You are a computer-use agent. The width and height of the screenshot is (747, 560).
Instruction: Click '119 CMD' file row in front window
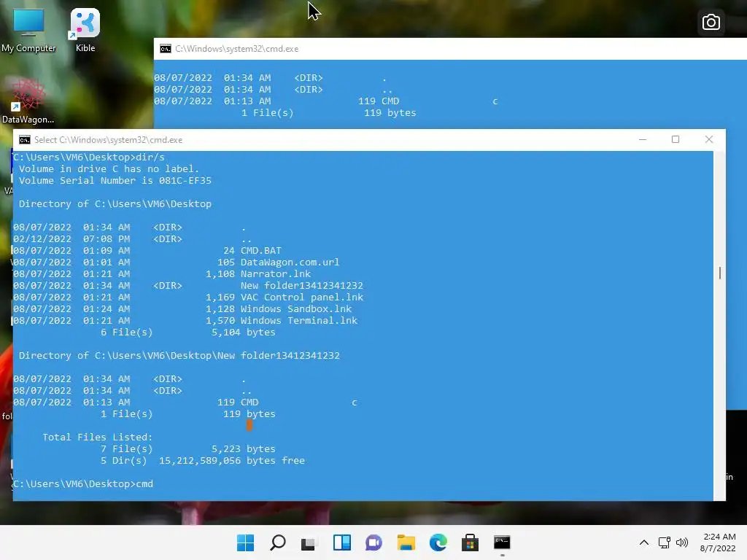tap(185, 402)
